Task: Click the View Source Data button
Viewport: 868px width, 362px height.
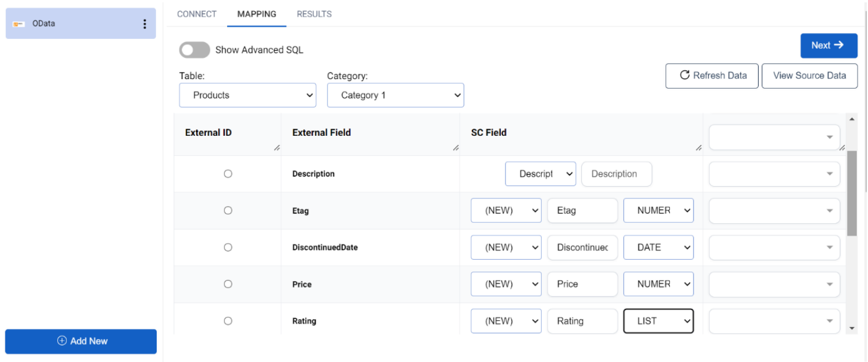Action: point(809,76)
